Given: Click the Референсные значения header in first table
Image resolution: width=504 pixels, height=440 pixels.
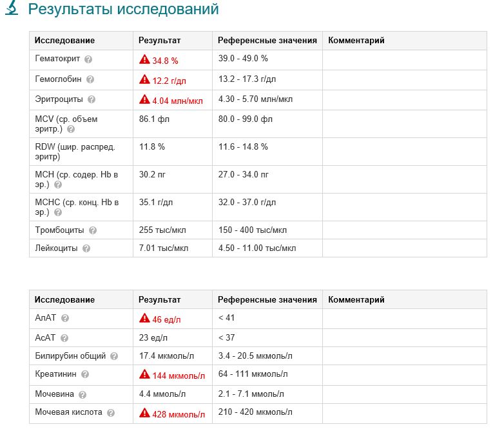Looking at the screenshot, I should tap(267, 40).
